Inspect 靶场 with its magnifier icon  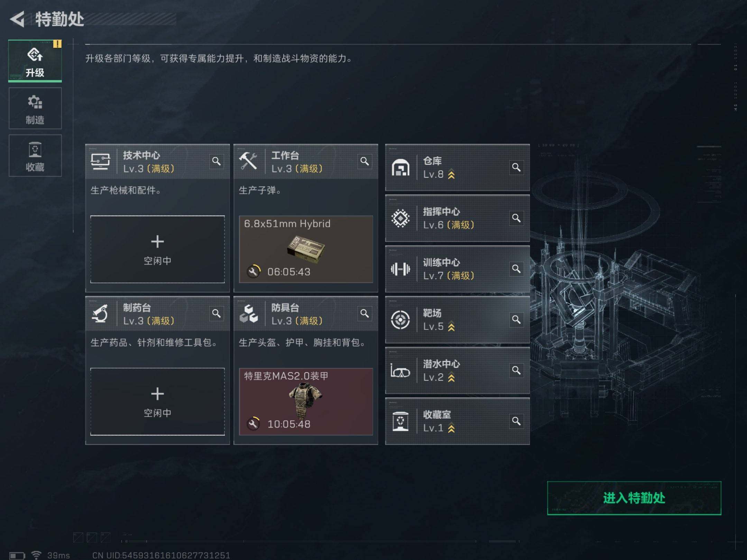coord(516,320)
